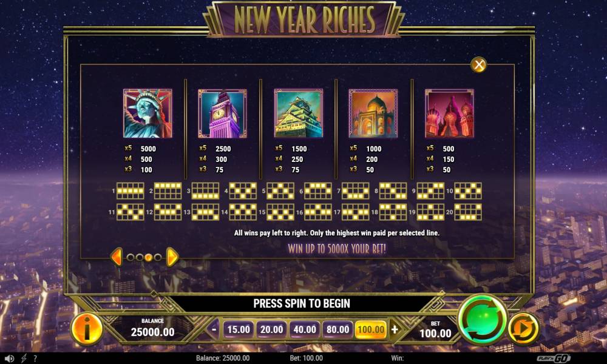The width and height of the screenshot is (607, 364).
Task: Mute sound with the speaker icon
Action: click(x=9, y=359)
